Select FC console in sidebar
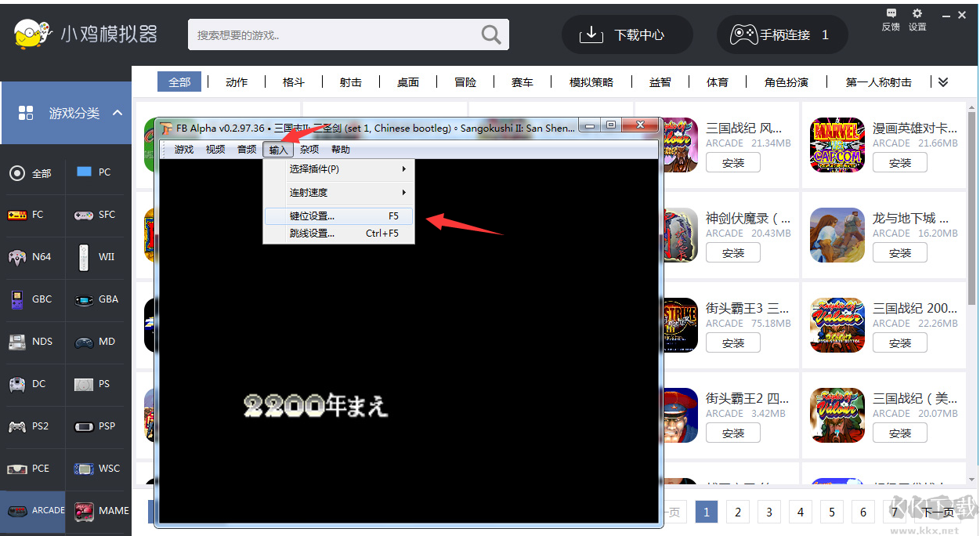This screenshot has height=536, width=980. tap(31, 215)
